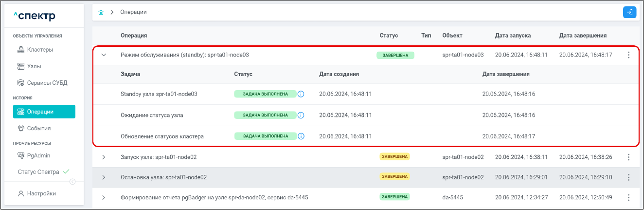Select the Формирование отчета pgBadger operation text
This screenshot has width=644, height=210.
click(215, 197)
